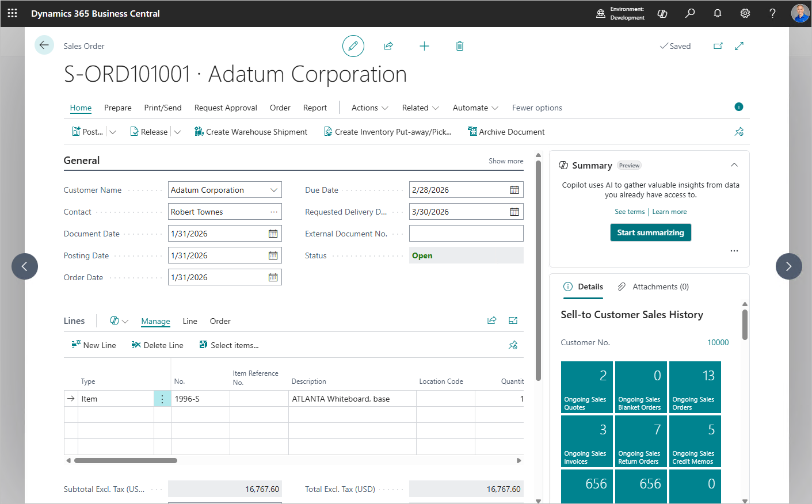Switch to the Attachments (0) tab
Viewport: 812px width, 504px height.
pyautogui.click(x=653, y=287)
